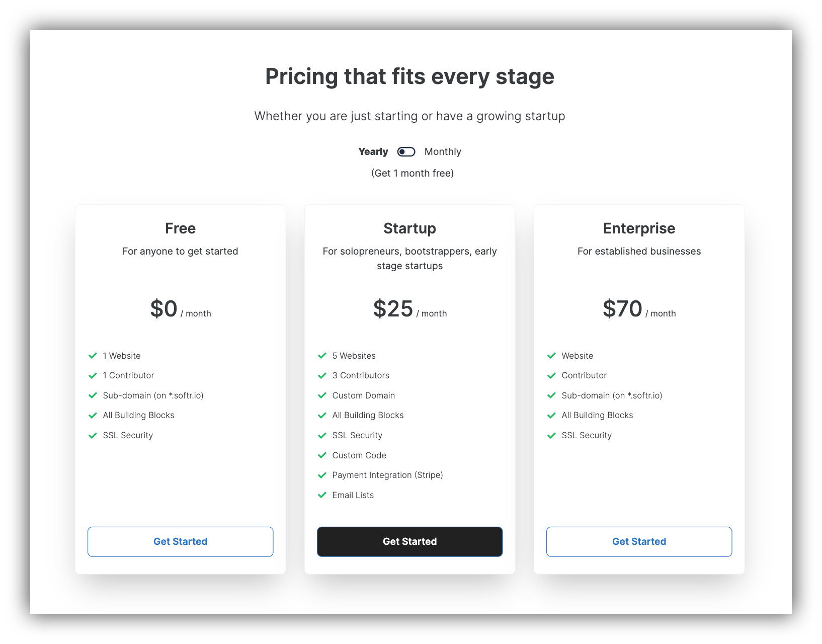The image size is (822, 644).
Task: Click the '(Get 1 month free)' text
Action: 411,173
